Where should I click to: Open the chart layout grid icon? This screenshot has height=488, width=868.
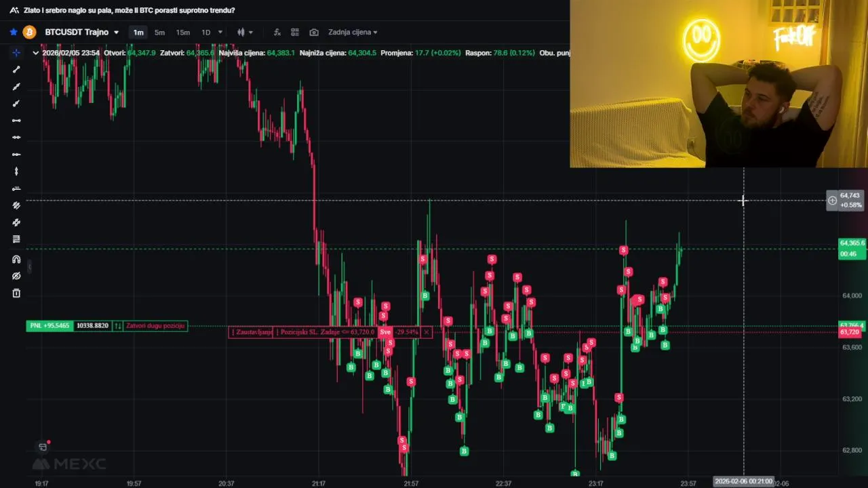[295, 32]
